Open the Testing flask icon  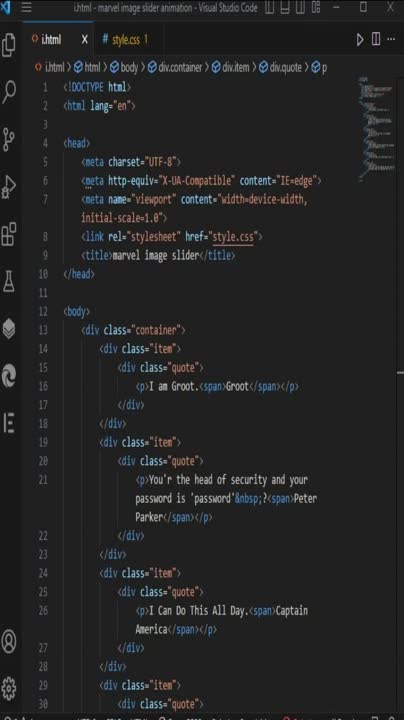click(x=9, y=281)
